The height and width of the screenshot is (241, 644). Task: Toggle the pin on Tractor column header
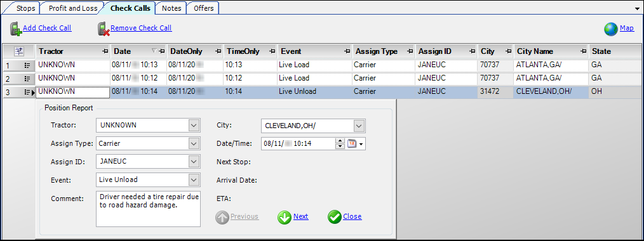pyautogui.click(x=105, y=51)
